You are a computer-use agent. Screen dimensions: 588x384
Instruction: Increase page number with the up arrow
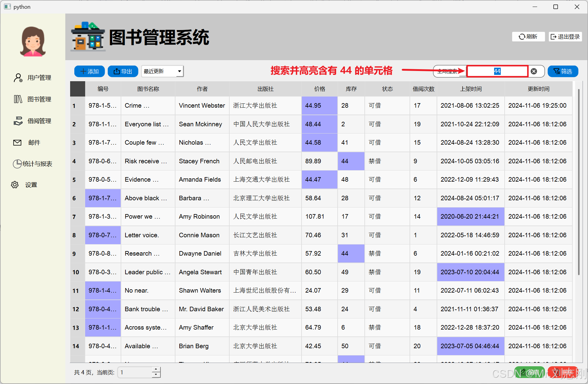click(x=156, y=370)
